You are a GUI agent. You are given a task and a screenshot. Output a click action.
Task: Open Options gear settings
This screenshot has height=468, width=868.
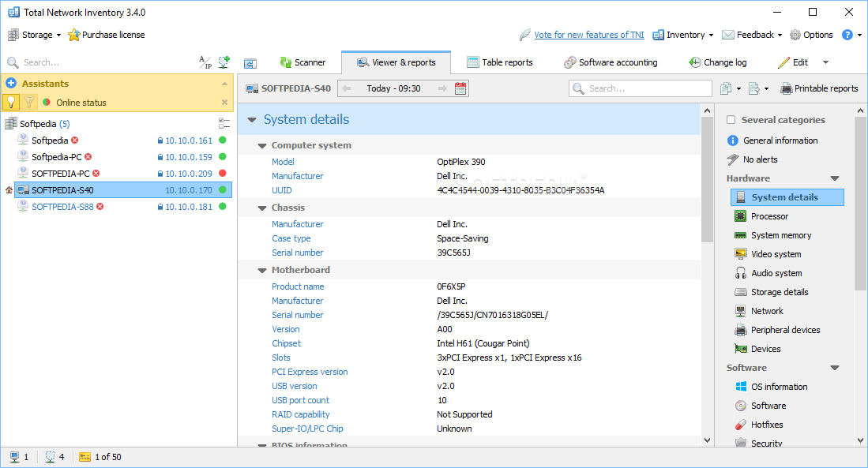811,35
